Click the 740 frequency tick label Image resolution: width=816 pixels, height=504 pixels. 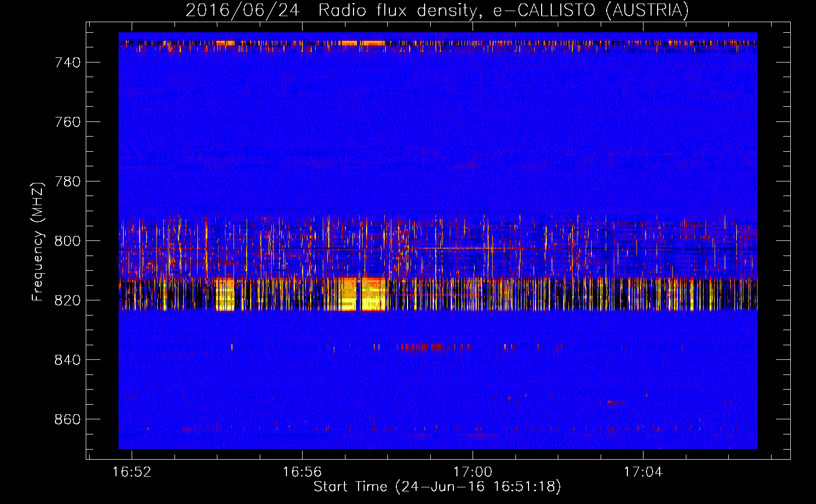click(x=68, y=62)
